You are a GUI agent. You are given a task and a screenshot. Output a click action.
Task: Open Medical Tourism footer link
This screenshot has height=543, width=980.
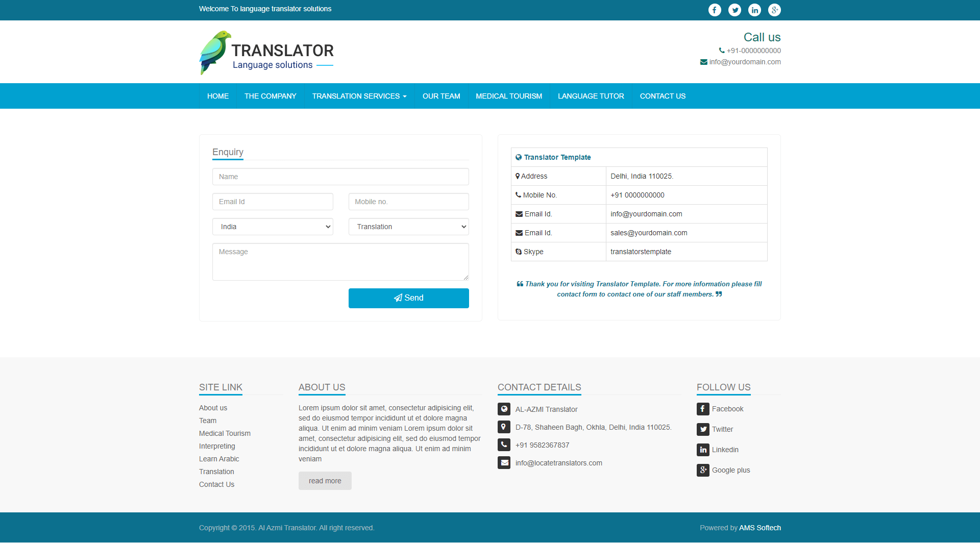225,433
